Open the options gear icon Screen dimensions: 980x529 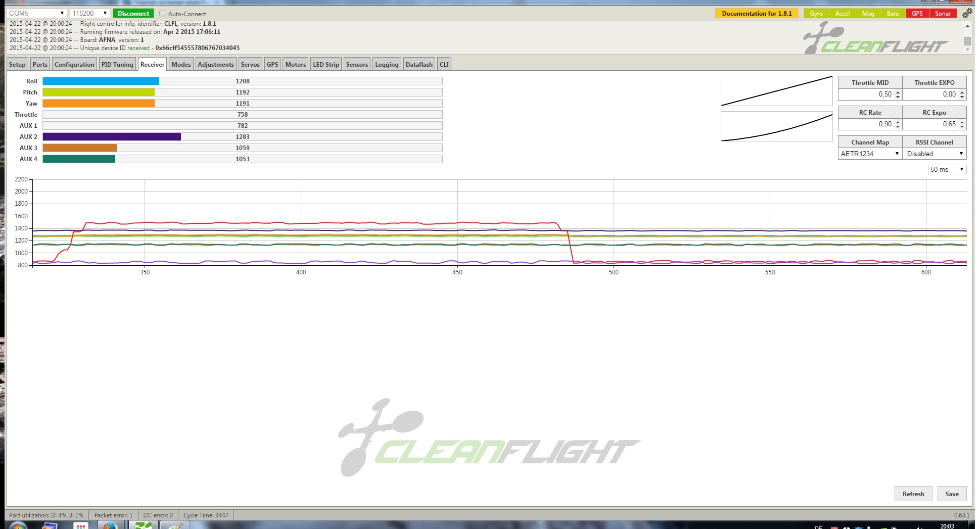click(x=967, y=14)
